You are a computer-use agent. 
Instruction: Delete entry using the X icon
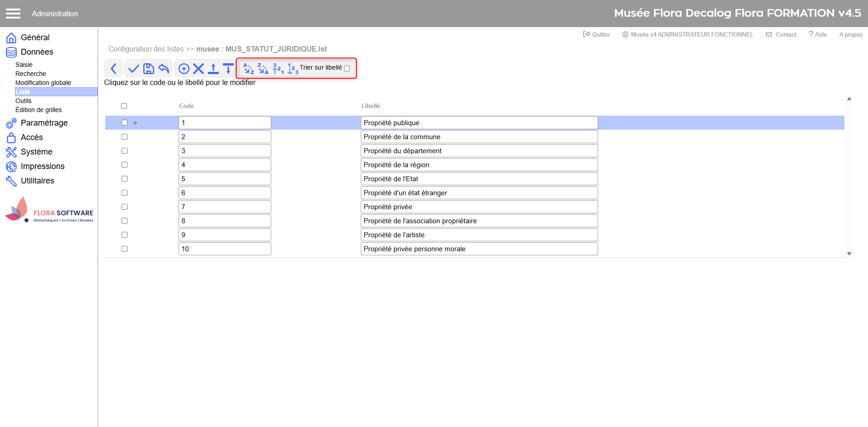pyautogui.click(x=198, y=69)
